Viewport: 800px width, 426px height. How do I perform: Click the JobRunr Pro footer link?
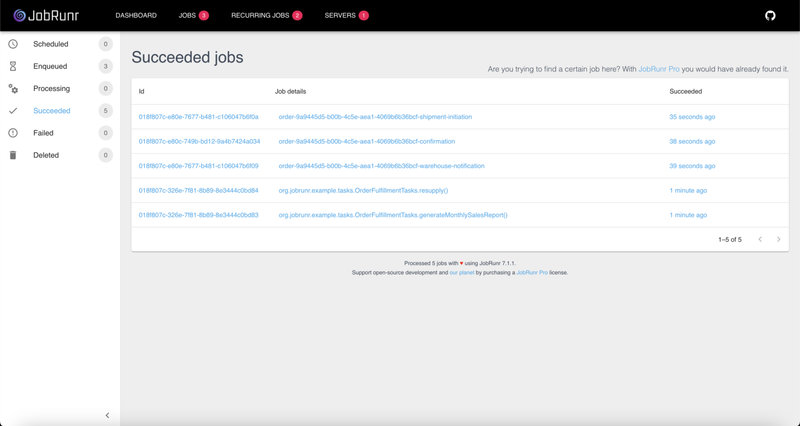(x=532, y=272)
